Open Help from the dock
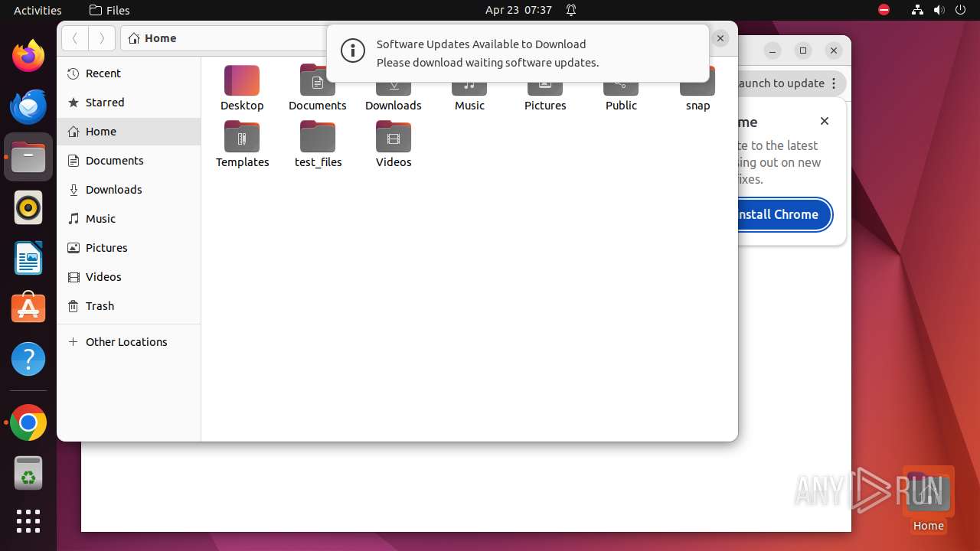Viewport: 980px width, 551px height. [x=28, y=359]
